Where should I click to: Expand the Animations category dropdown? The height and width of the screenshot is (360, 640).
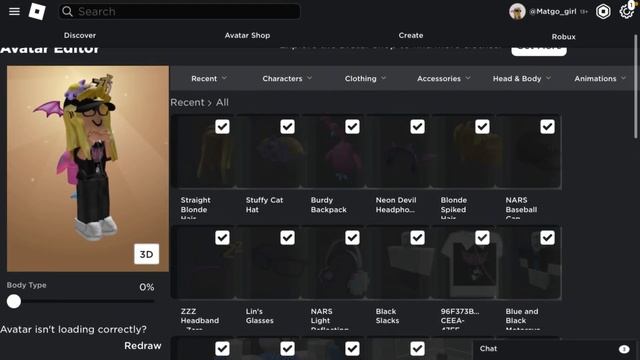point(600,78)
